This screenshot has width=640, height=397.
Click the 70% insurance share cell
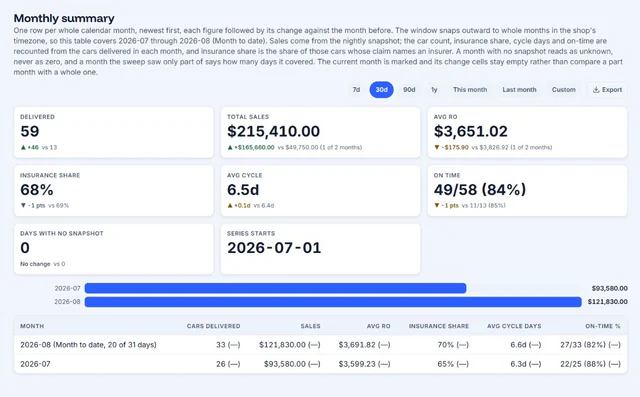point(453,345)
